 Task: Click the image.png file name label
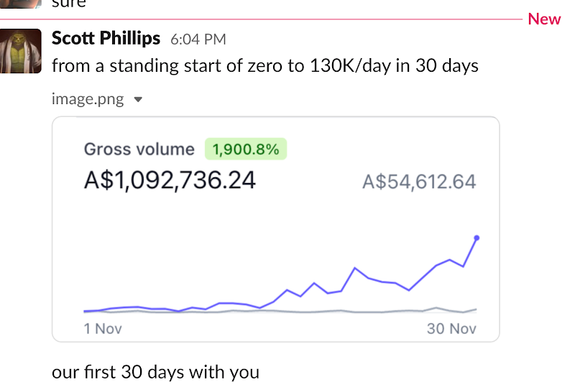click(87, 99)
